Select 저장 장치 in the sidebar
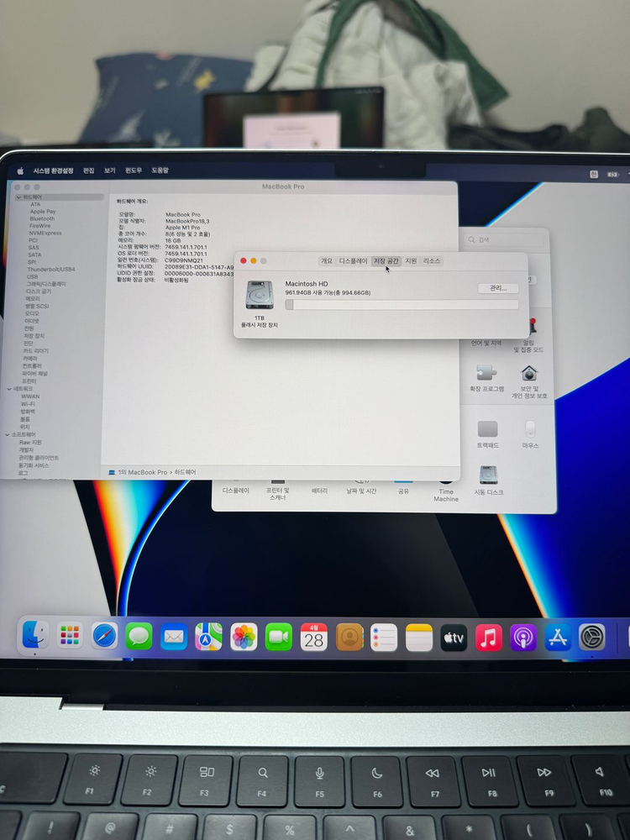630x840 pixels. pos(34,336)
